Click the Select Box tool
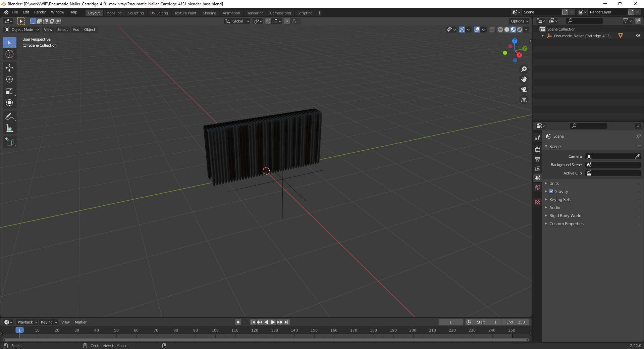 [x=9, y=43]
